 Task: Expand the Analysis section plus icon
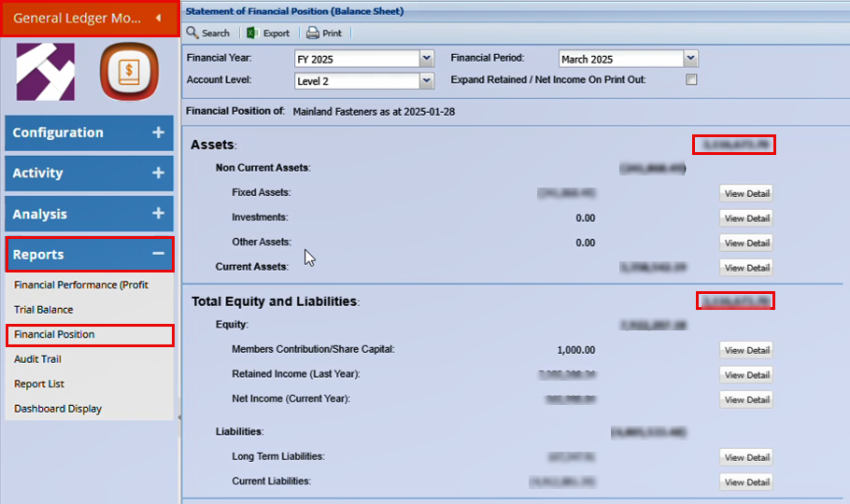click(x=158, y=214)
